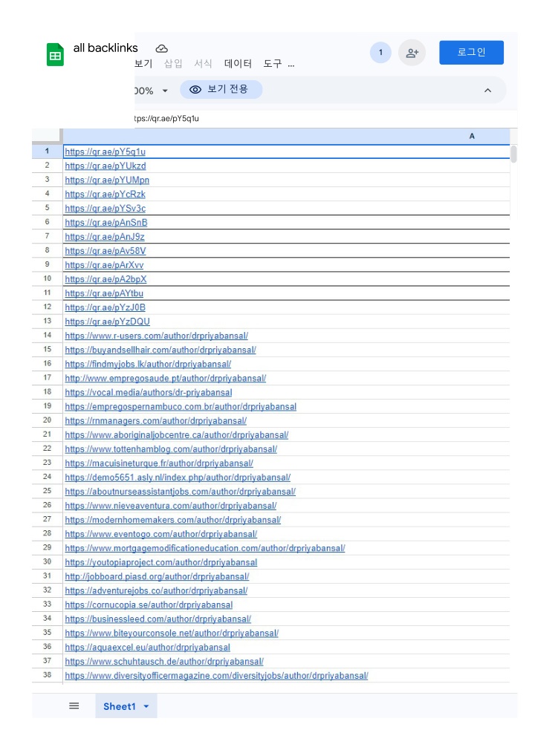Collapse the toolbar with the chevron
Image resolution: width=535 pixels, height=756 pixels.
(x=487, y=90)
